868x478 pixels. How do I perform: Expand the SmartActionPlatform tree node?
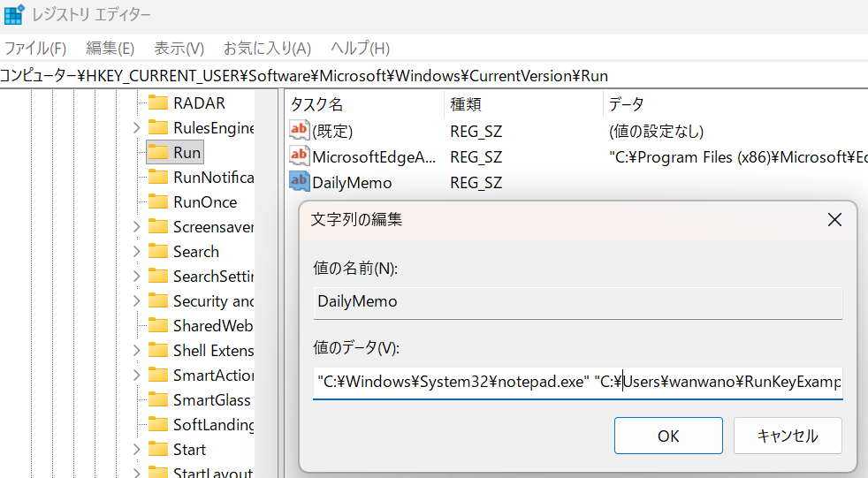(x=137, y=376)
